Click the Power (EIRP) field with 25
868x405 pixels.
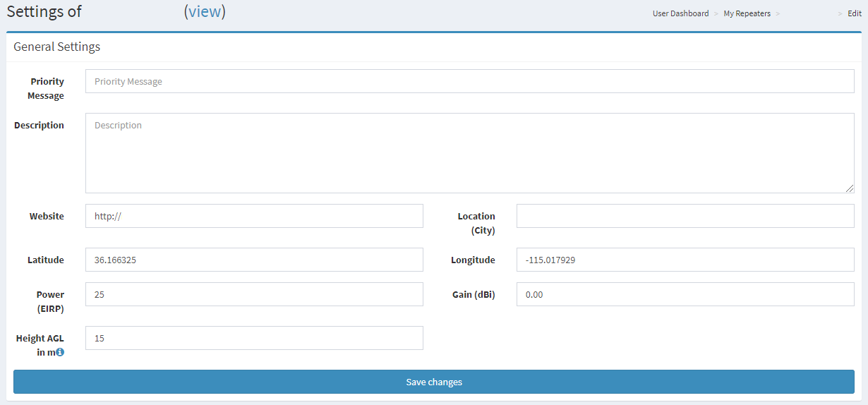(x=254, y=294)
